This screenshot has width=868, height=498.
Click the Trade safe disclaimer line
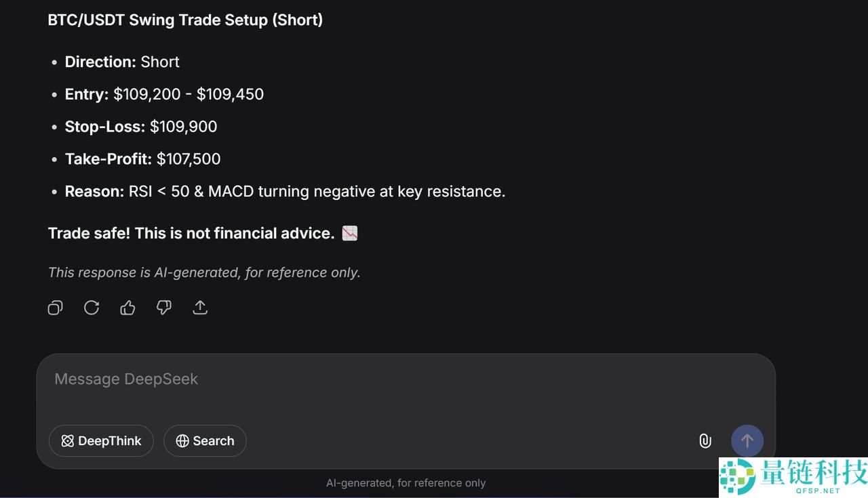pos(190,233)
